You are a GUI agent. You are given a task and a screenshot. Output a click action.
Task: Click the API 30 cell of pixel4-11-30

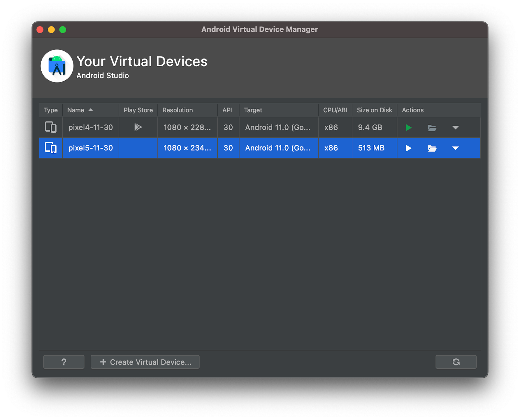[x=228, y=127]
